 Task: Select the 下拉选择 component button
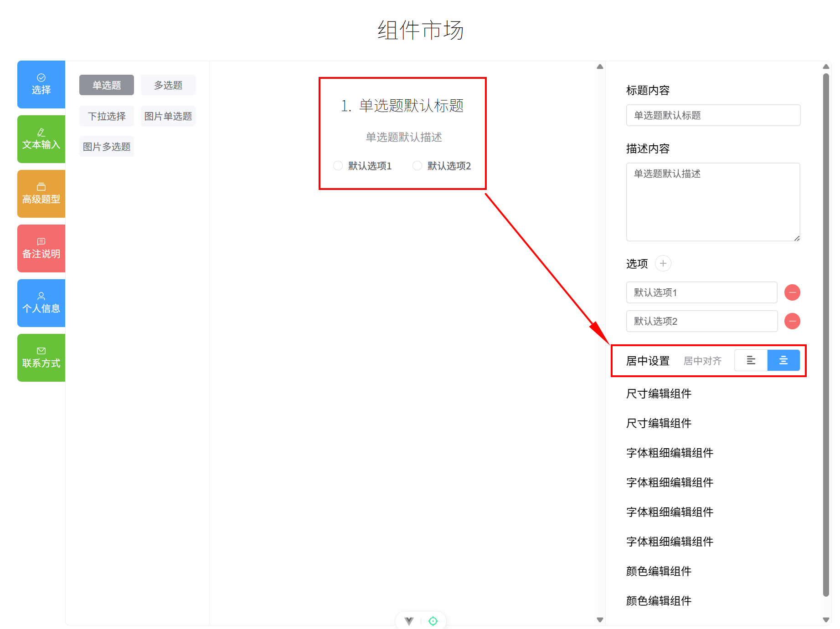(107, 116)
